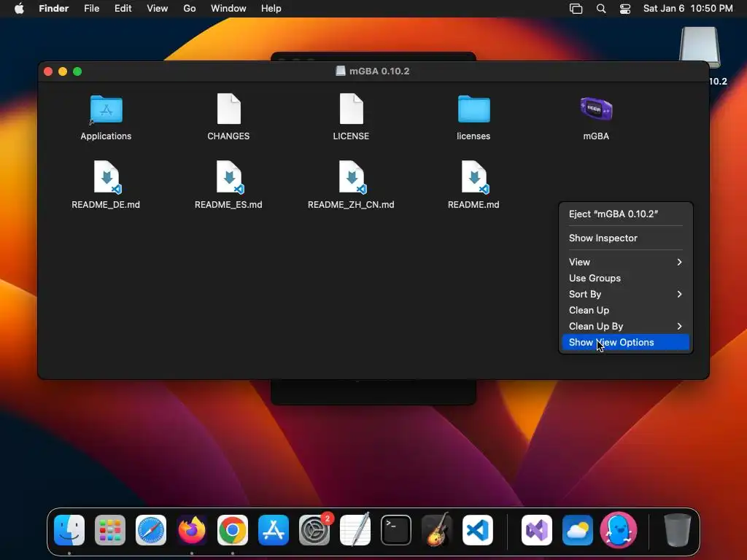Choose Show Inspector from the context menu
Viewport: 747px width, 560px height.
pyautogui.click(x=625, y=238)
